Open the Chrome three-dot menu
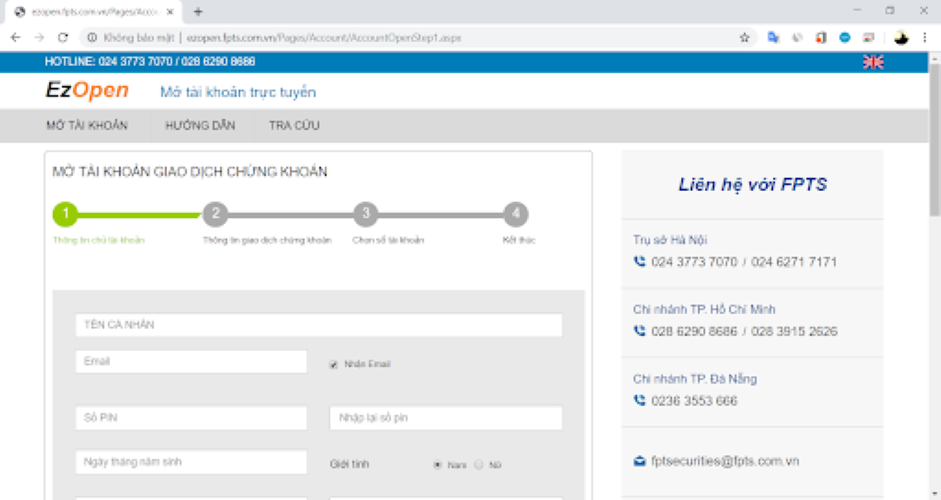 tap(927, 37)
